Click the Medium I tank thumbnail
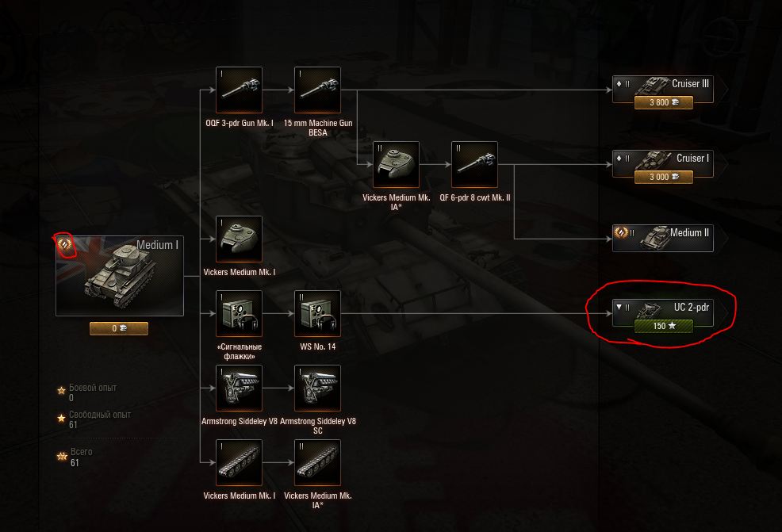The image size is (782, 532). (x=120, y=276)
